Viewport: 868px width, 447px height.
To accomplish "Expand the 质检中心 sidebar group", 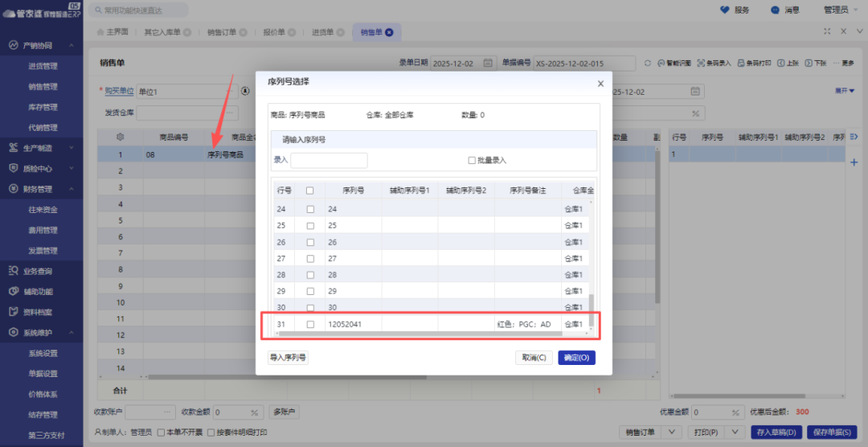I will [x=72, y=168].
